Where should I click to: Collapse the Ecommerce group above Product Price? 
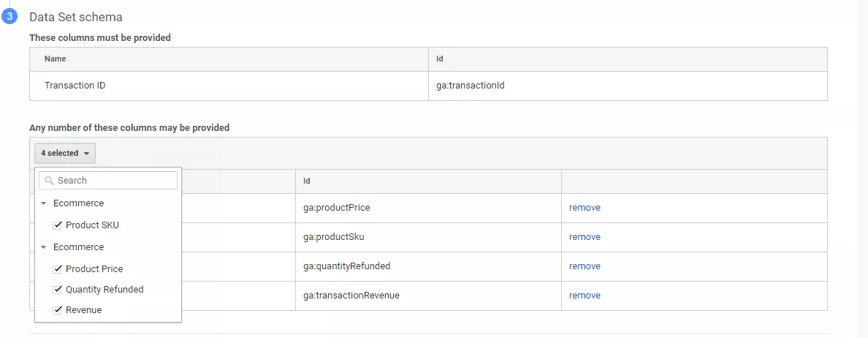click(x=44, y=247)
